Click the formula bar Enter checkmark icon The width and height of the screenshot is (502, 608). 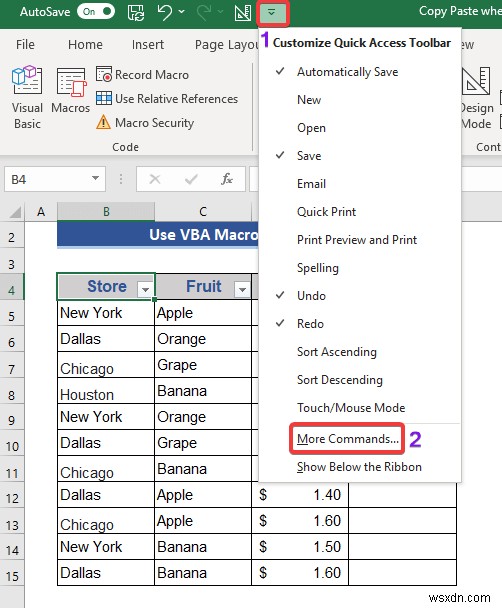(x=191, y=179)
